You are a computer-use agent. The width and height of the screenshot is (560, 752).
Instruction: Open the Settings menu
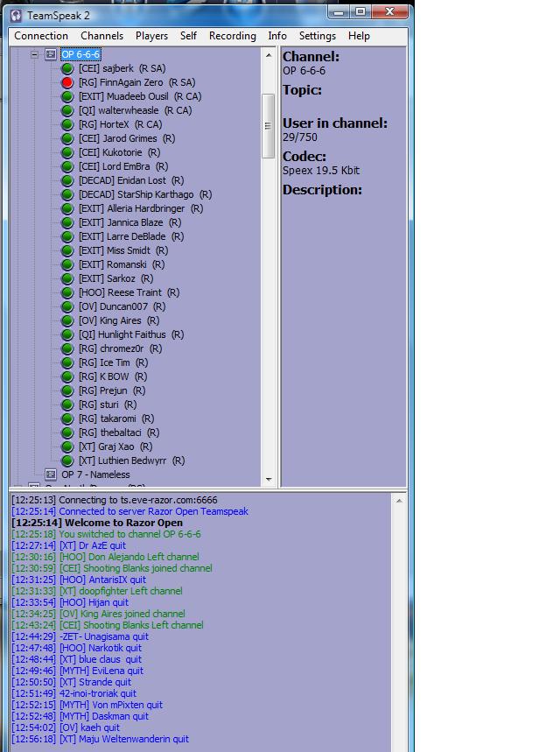coord(318,36)
